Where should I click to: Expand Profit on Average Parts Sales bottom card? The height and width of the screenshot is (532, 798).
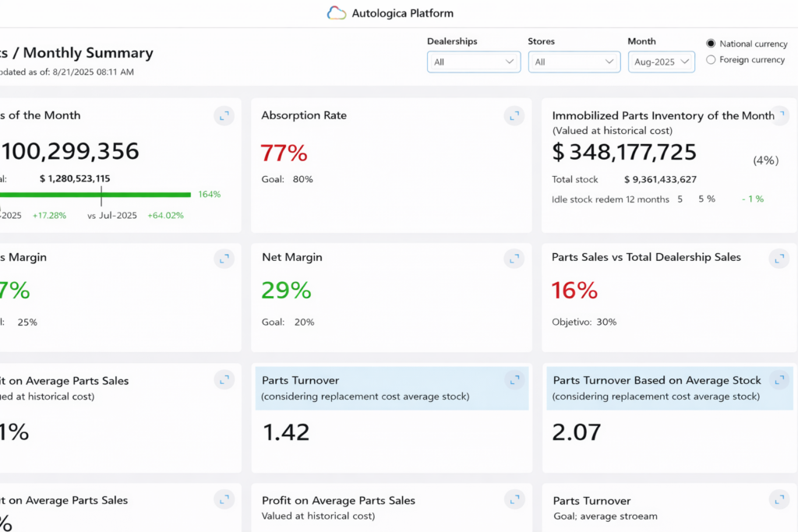pos(514,500)
